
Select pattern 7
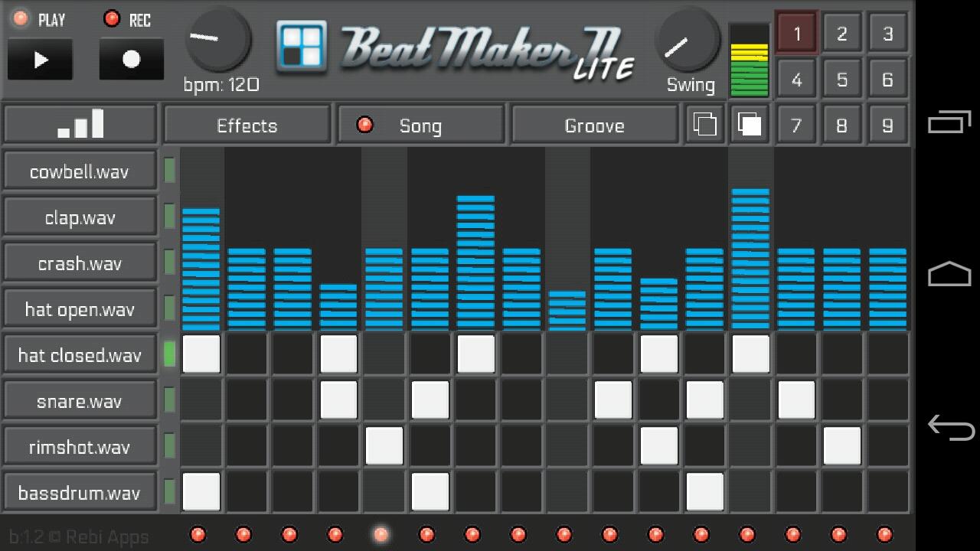[x=796, y=125]
